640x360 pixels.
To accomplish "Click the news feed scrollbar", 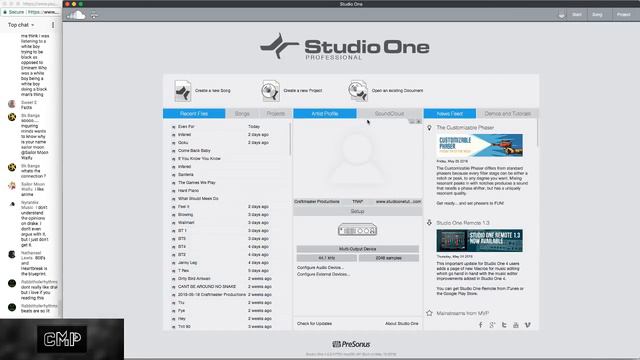I will click(x=537, y=133).
